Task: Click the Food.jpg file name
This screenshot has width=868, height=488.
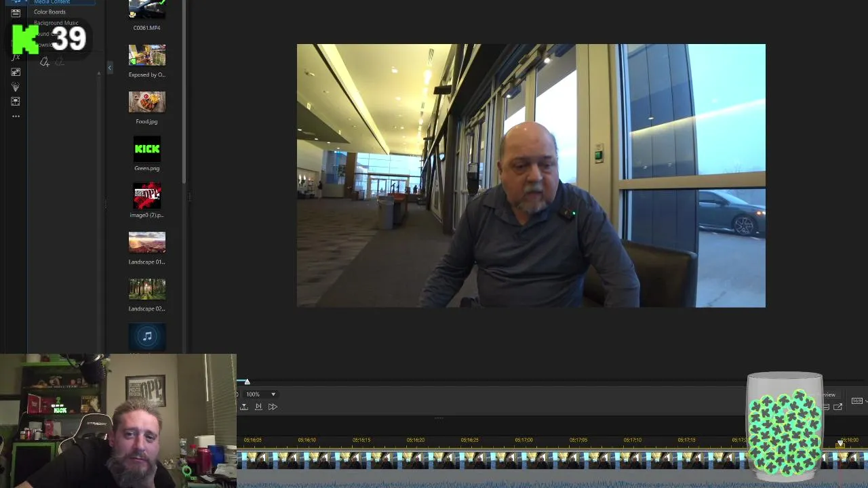Action: coord(147,121)
